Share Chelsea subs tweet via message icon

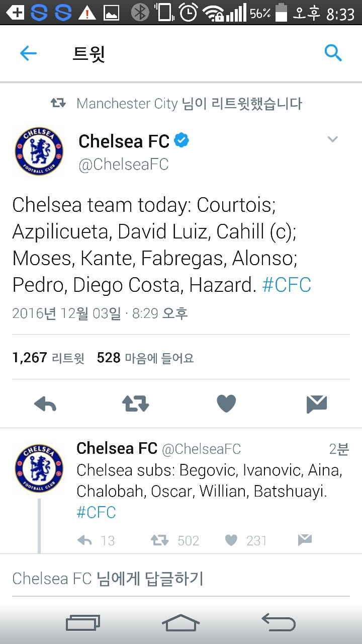pyautogui.click(x=305, y=540)
